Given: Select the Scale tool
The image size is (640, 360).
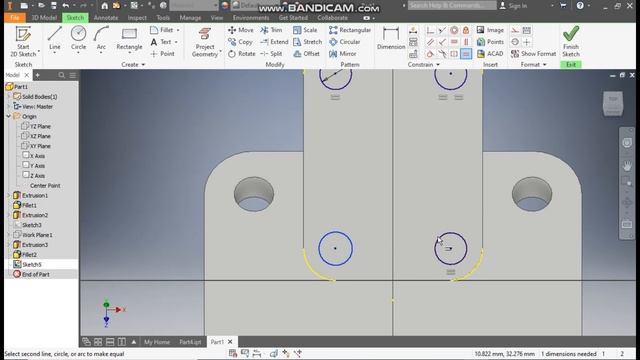Looking at the screenshot, I should tap(305, 30).
